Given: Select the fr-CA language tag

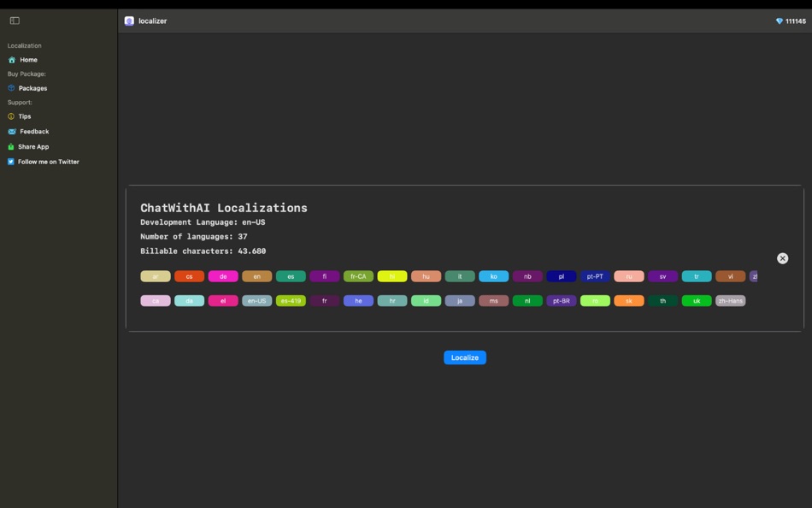Looking at the screenshot, I should (x=358, y=276).
